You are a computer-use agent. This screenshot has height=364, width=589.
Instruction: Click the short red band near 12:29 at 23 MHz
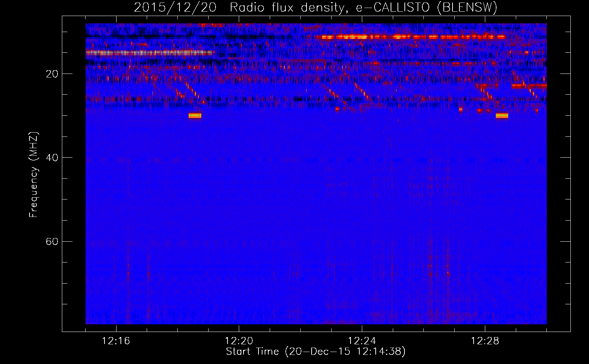point(529,86)
